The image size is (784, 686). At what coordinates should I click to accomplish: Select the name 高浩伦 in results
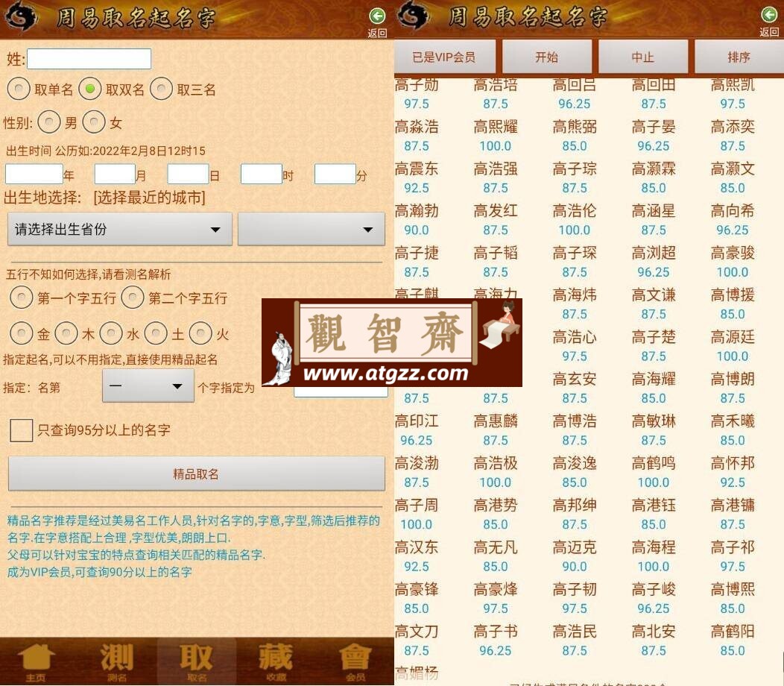(575, 211)
